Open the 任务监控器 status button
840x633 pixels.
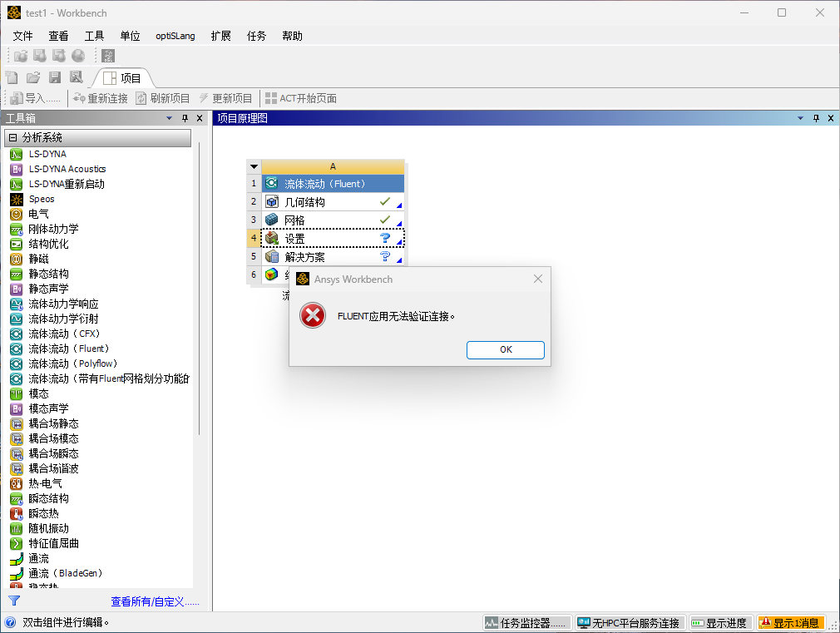point(527,623)
